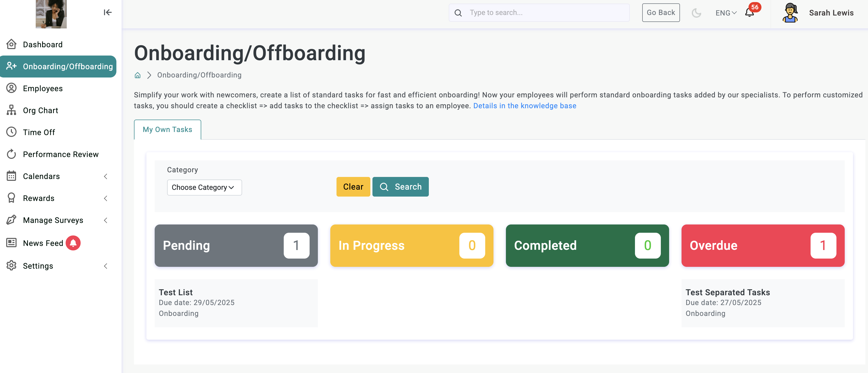Open notifications bell with 56 badge

(x=749, y=13)
